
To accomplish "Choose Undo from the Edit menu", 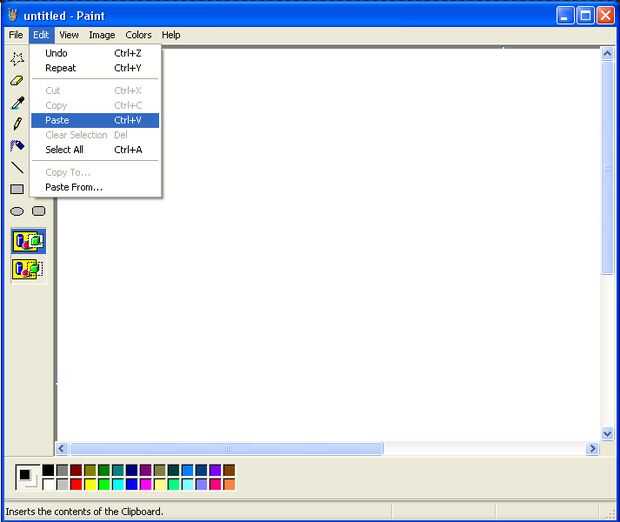I will [95, 53].
